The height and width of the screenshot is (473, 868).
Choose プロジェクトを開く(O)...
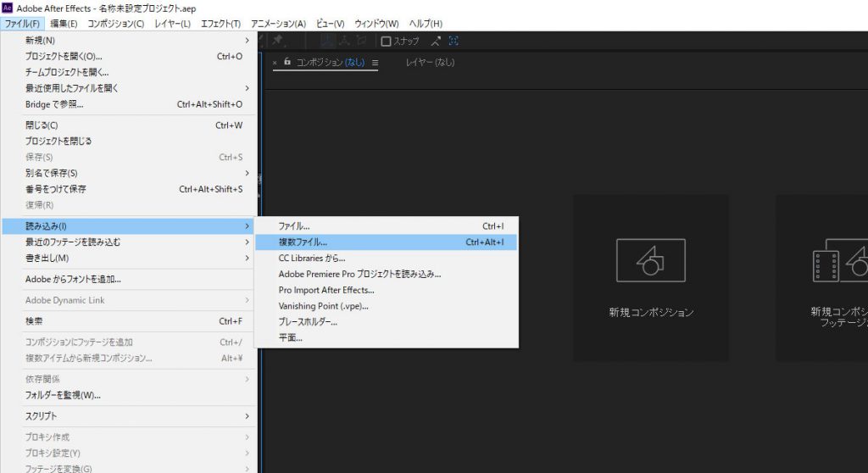128,56
